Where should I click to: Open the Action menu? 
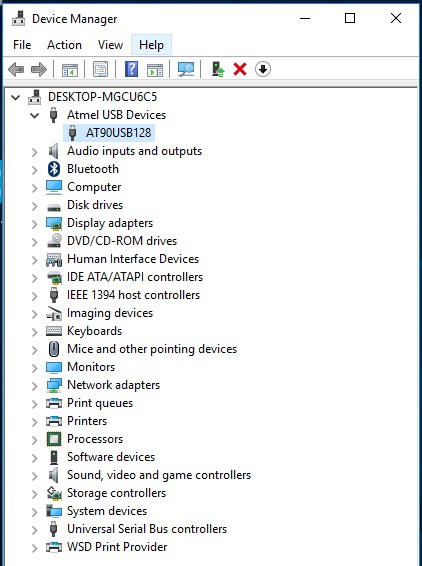(64, 45)
